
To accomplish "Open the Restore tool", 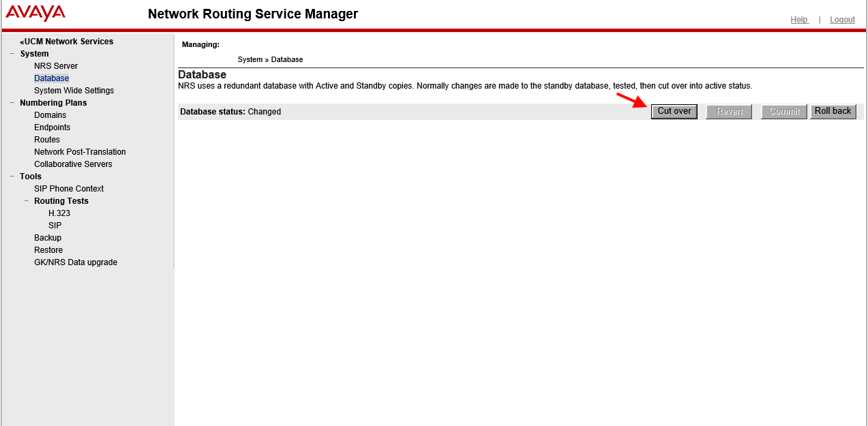I will pyautogui.click(x=48, y=250).
